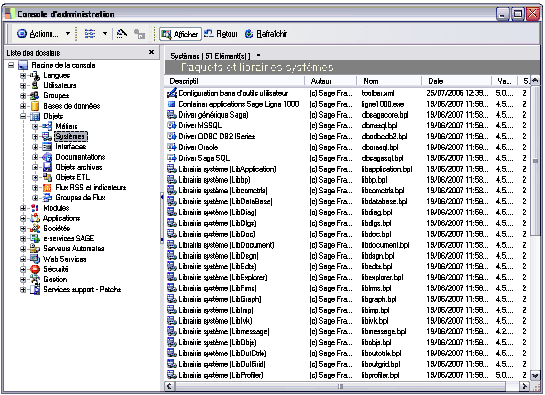Select the Flux RSS et indicateurs icon

(47, 188)
